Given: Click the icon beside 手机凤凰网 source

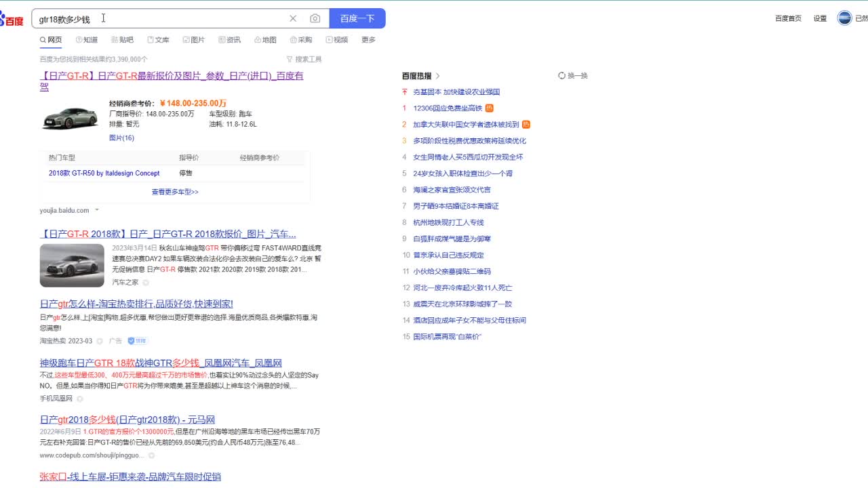Looking at the screenshot, I should 80,399.
